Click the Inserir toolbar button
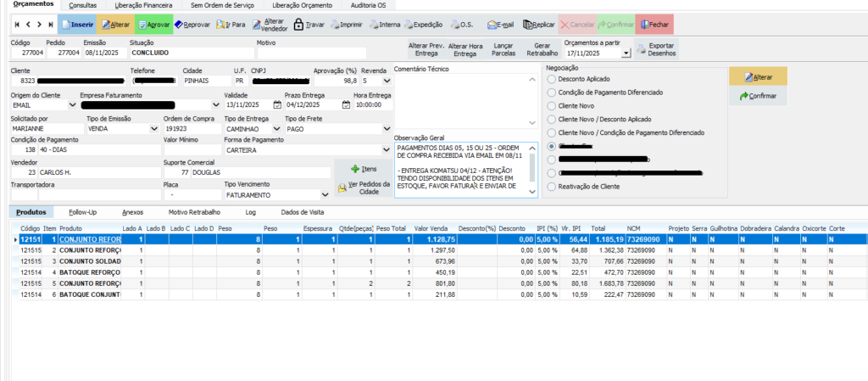868x381 pixels. click(x=77, y=25)
